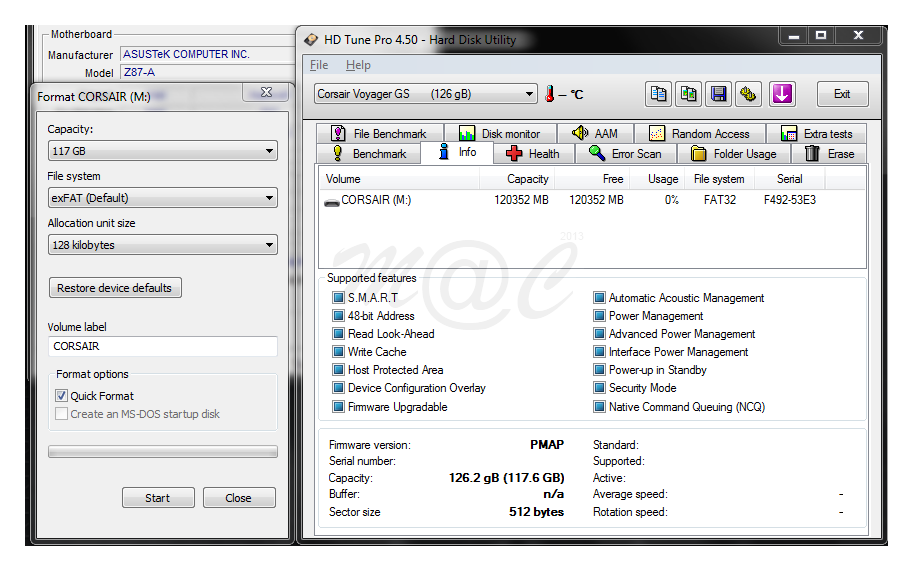
Task: Open the File Benchmark tab
Action: (x=380, y=133)
